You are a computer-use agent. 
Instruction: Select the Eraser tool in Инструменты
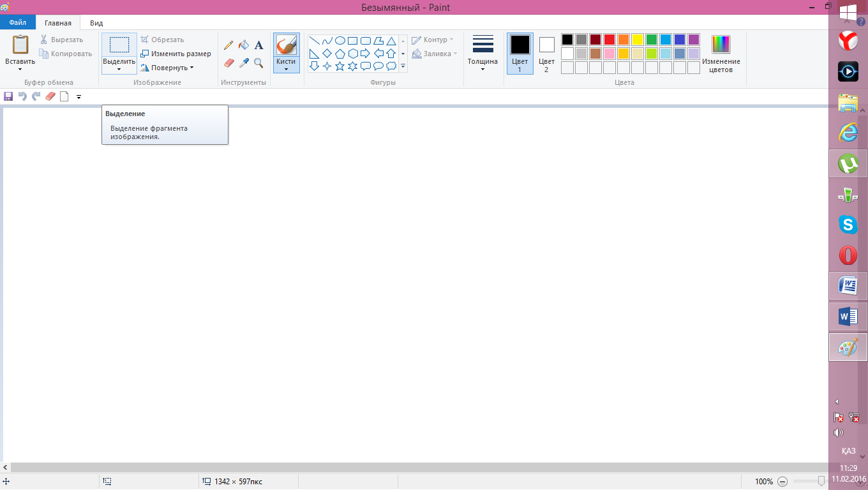pos(228,63)
